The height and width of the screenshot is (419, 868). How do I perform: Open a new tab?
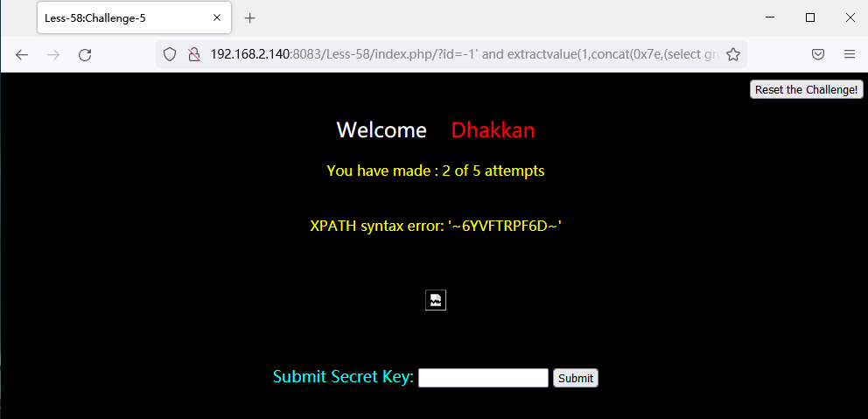click(x=249, y=17)
